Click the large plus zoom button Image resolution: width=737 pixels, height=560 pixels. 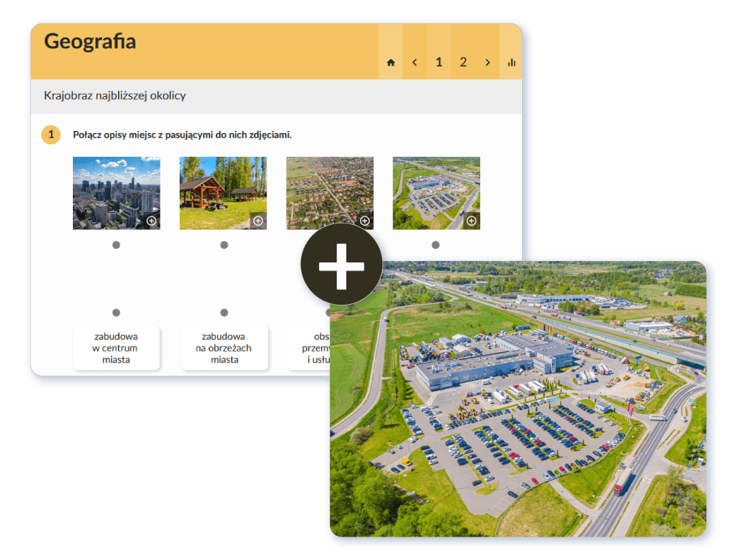(x=342, y=264)
